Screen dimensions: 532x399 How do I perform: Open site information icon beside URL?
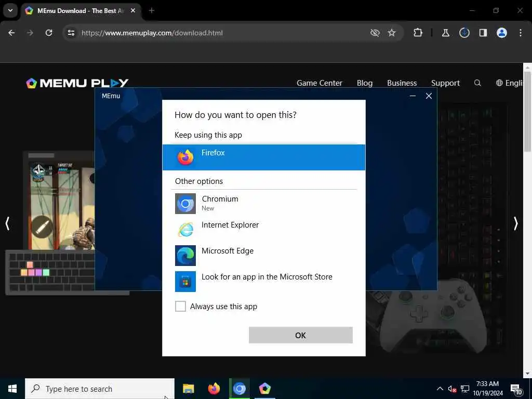coord(71,33)
